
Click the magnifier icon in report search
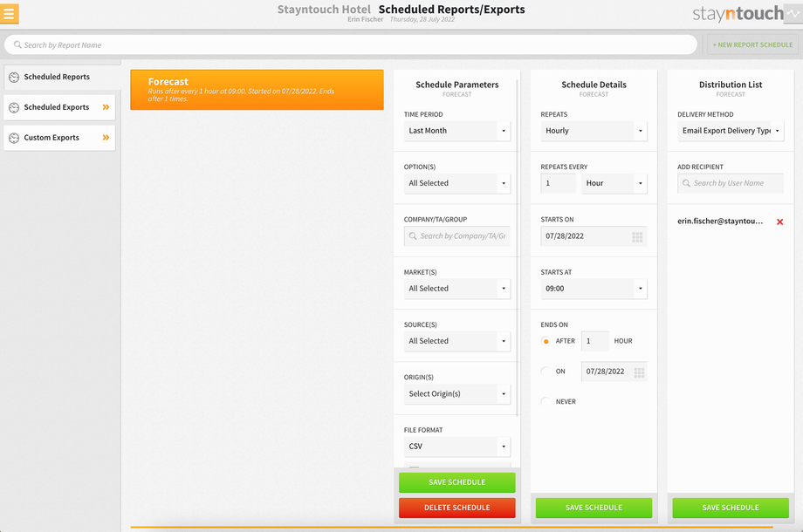(x=17, y=45)
